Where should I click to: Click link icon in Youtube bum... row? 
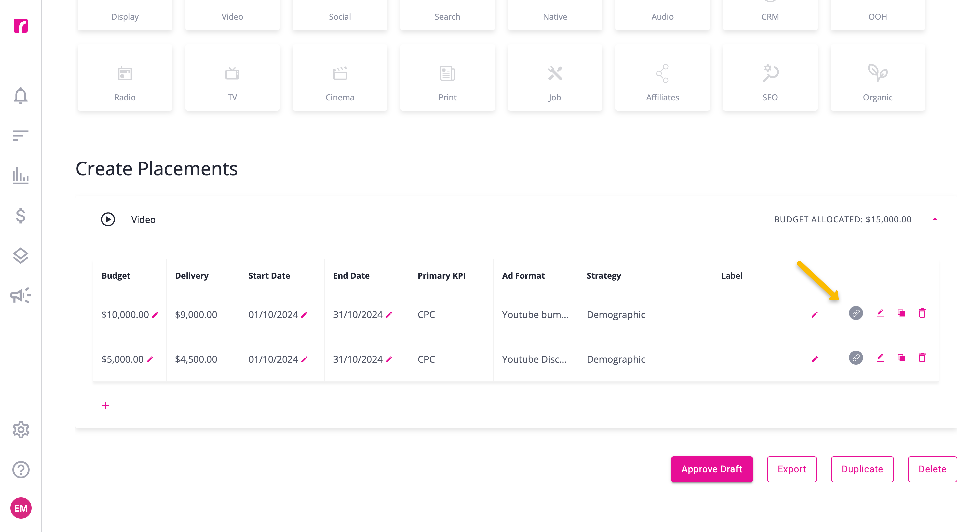coord(856,313)
